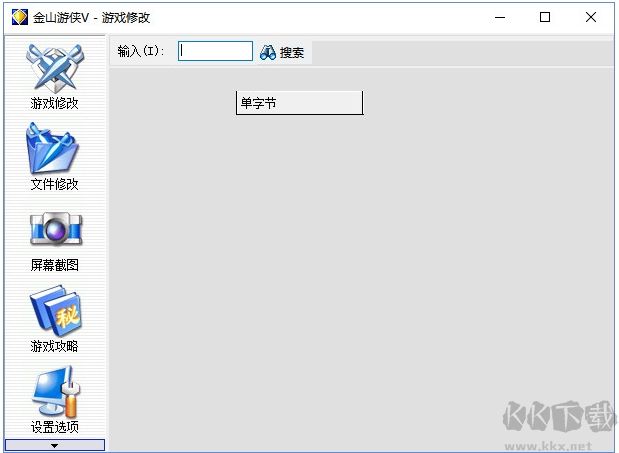Open the 屏幕截图 camera icon

pyautogui.click(x=56, y=228)
